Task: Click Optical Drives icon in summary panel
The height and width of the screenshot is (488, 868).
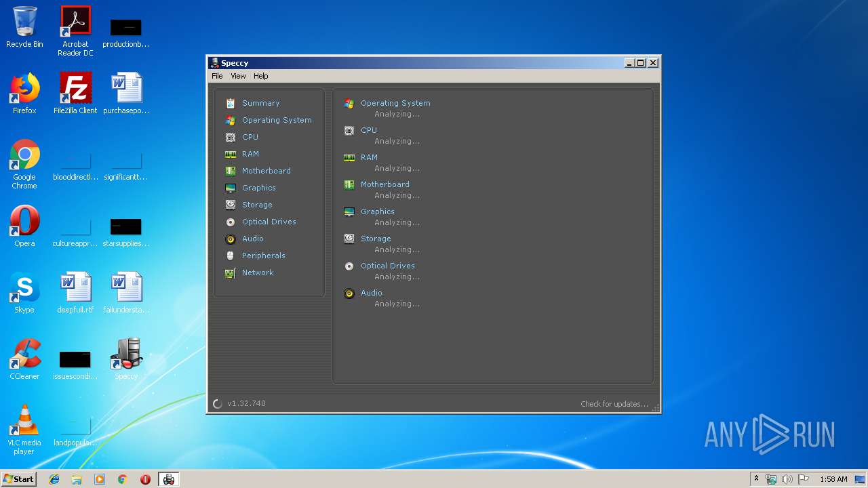Action: 349,266
